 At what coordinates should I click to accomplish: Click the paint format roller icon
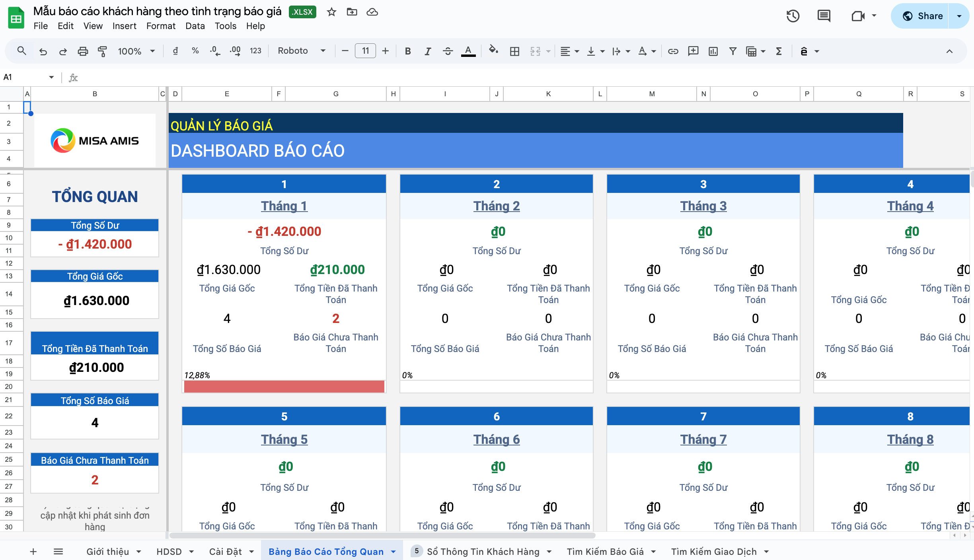coord(102,51)
